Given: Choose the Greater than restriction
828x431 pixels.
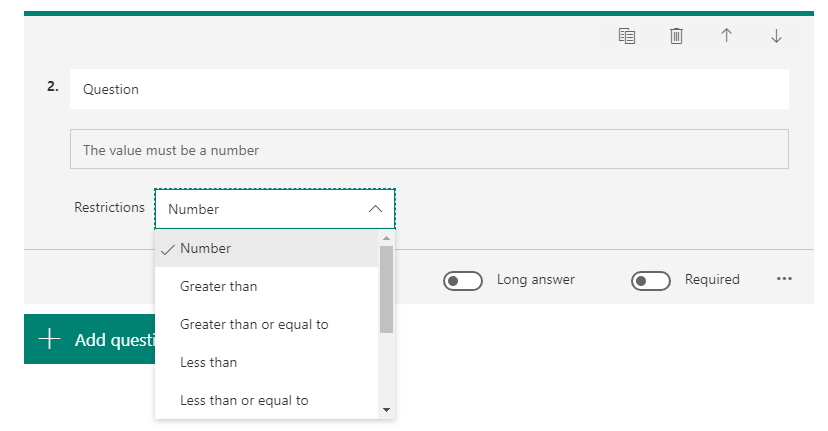Looking at the screenshot, I should point(267,286).
